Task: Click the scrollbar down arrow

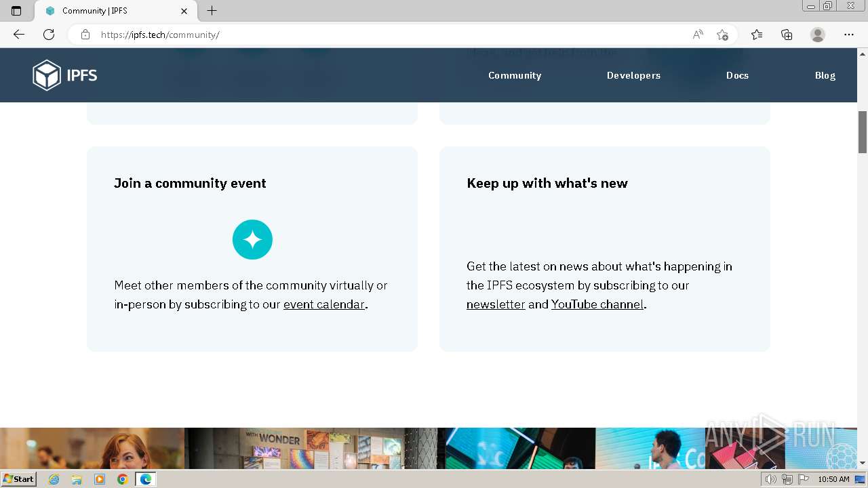Action: [x=863, y=463]
